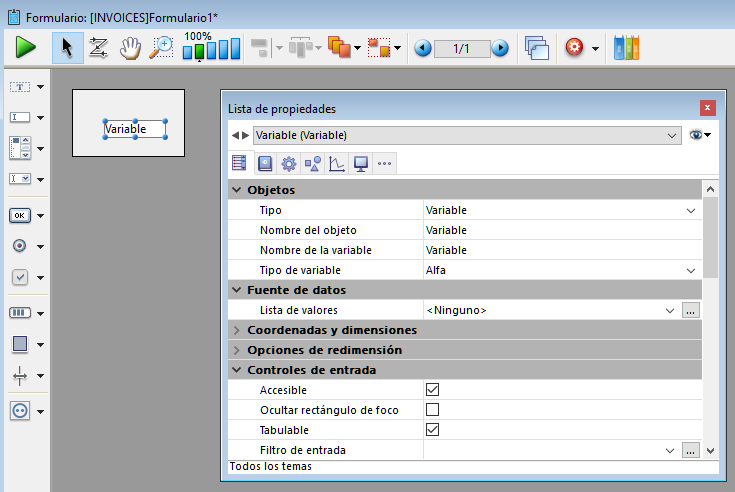
Task: Go to the next form page
Action: point(500,48)
